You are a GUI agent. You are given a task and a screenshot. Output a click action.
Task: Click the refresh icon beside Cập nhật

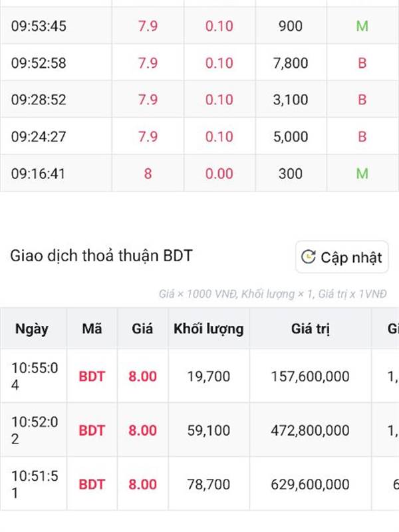[x=309, y=257]
